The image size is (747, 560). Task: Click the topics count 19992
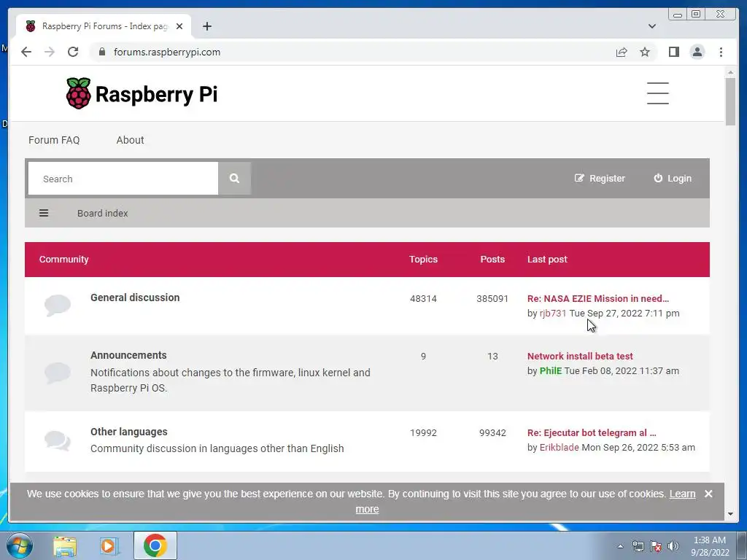(x=423, y=433)
